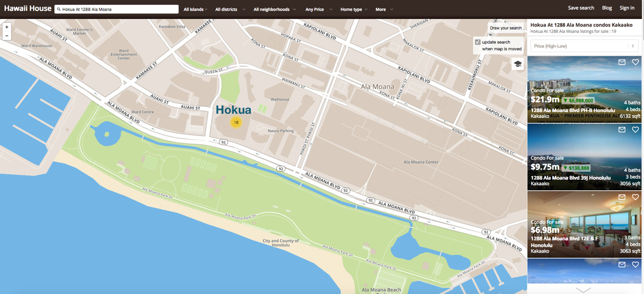This screenshot has width=644, height=294.
Task: Click envelope icon on $6.98m listing
Action: pyautogui.click(x=622, y=197)
